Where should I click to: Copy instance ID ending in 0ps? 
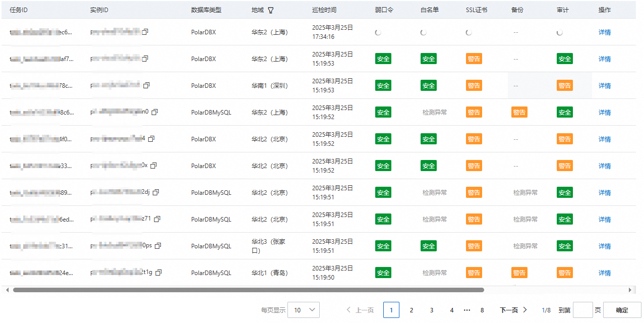pyautogui.click(x=158, y=246)
